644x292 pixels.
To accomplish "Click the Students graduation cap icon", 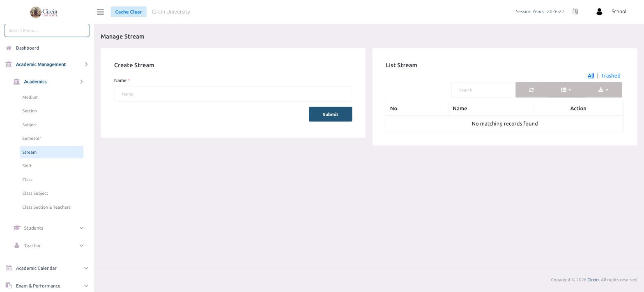I will click(17, 228).
